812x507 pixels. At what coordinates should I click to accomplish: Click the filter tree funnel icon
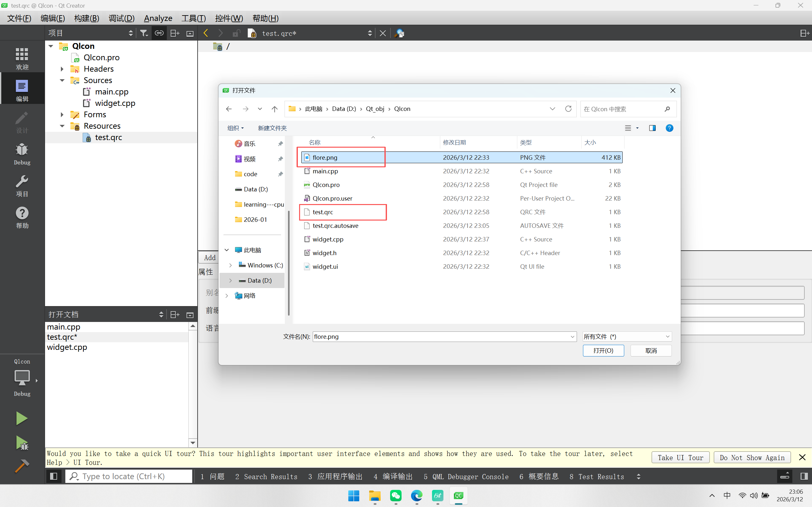coord(144,33)
